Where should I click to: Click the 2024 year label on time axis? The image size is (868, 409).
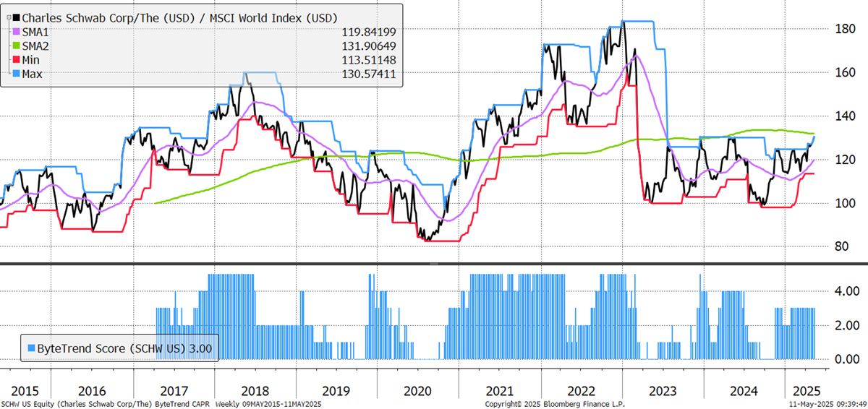pos(744,389)
